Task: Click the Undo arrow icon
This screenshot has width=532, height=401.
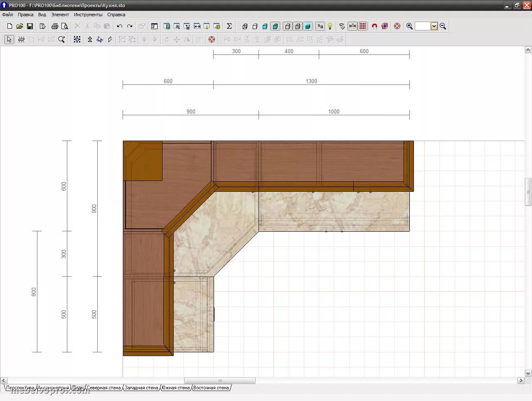Action: click(120, 26)
